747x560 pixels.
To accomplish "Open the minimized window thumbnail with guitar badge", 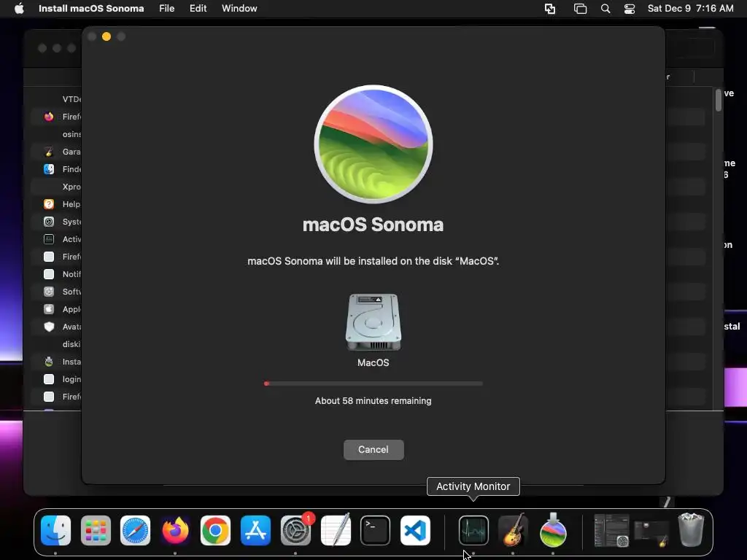I will [651, 533].
